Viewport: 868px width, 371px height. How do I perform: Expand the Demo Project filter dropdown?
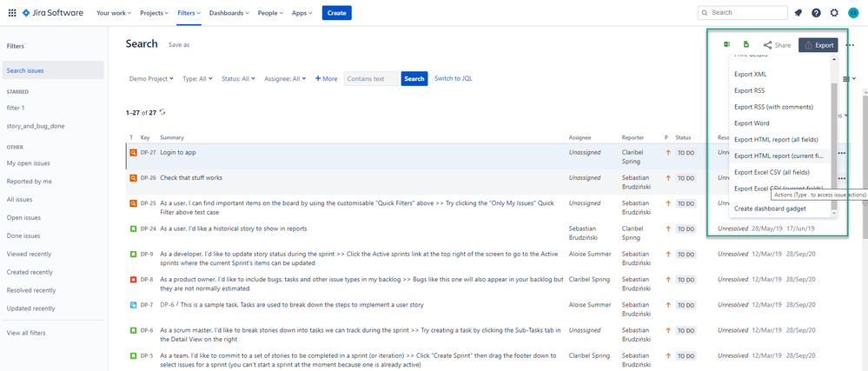151,78
